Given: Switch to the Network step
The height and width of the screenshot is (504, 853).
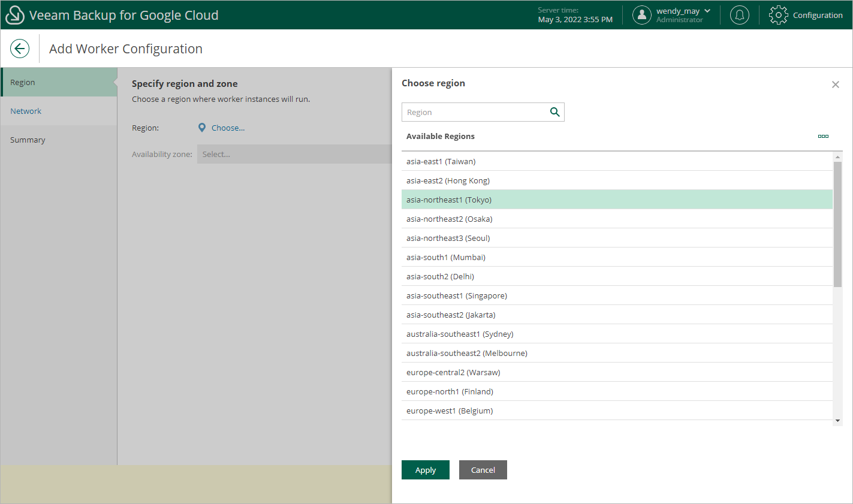Looking at the screenshot, I should coord(59,111).
